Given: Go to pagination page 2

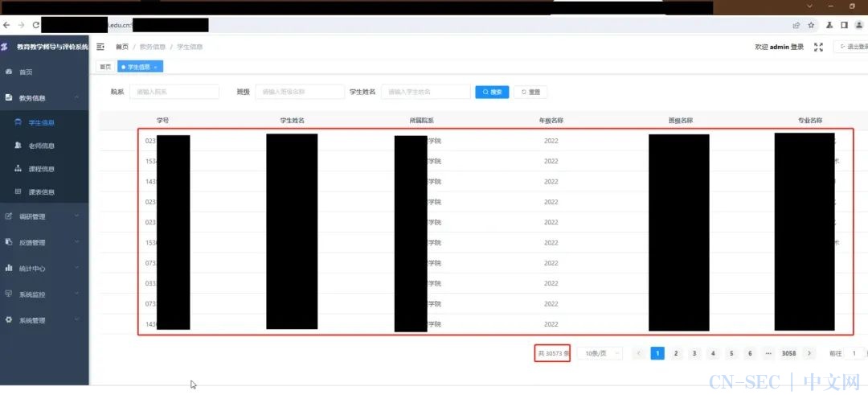Looking at the screenshot, I should pyautogui.click(x=676, y=353).
